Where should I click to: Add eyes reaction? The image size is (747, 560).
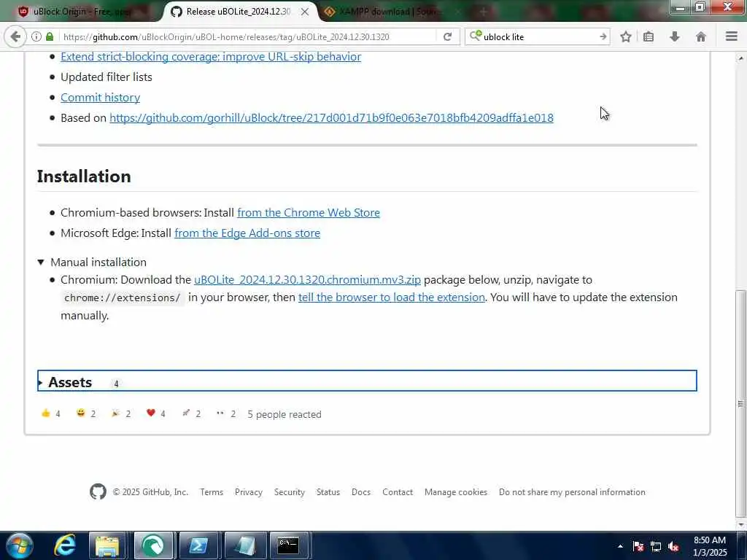226,413
